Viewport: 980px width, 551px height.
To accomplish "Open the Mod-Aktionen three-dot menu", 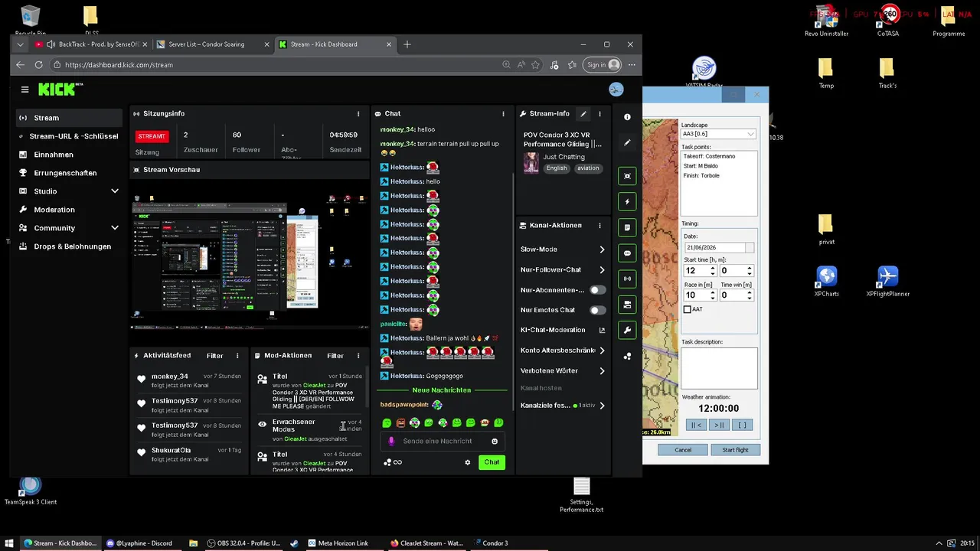I will click(358, 356).
